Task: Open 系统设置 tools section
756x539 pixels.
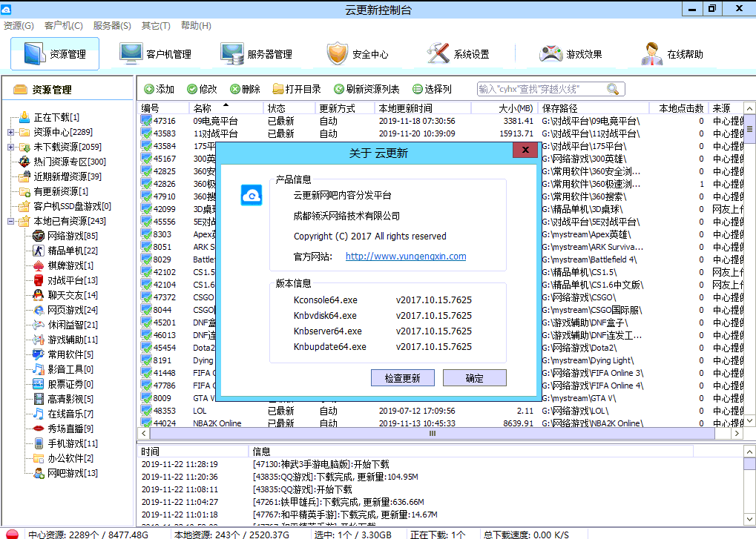Action: (458, 54)
